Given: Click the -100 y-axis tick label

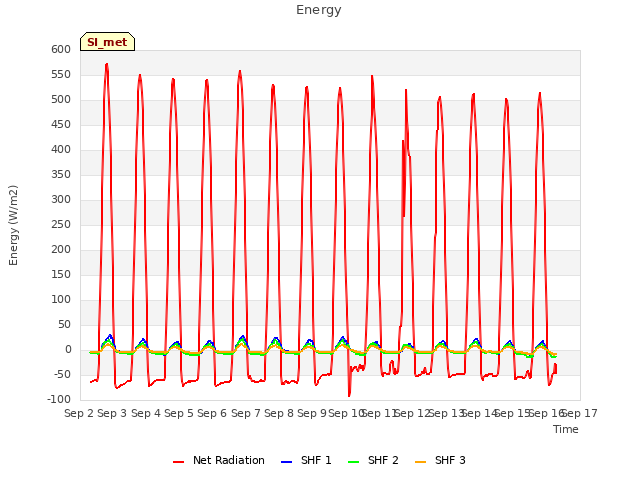Looking at the screenshot, I should 59,400.
